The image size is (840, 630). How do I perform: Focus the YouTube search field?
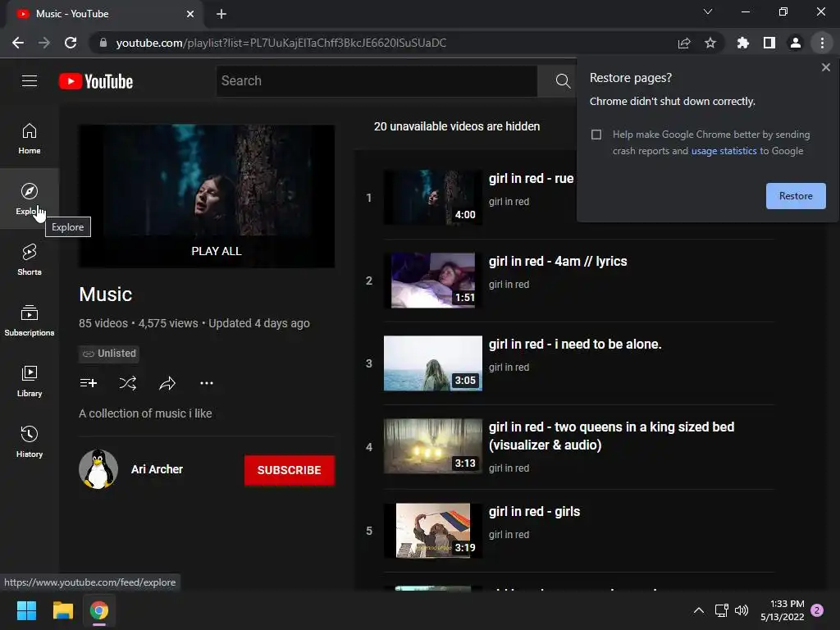377,81
